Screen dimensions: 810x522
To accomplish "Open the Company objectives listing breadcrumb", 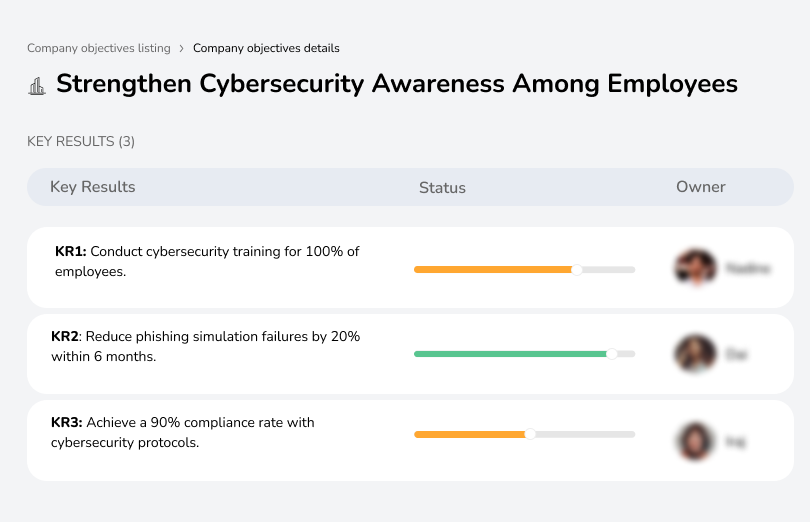I will pyautogui.click(x=99, y=48).
